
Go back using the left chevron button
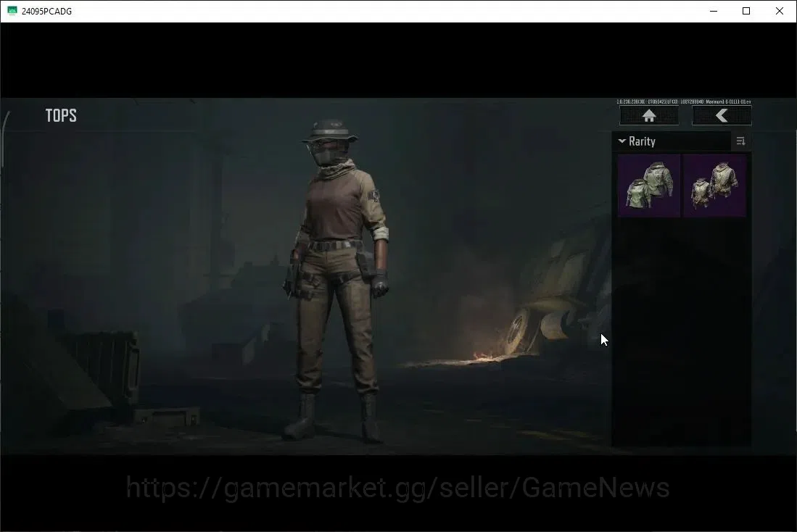point(722,116)
